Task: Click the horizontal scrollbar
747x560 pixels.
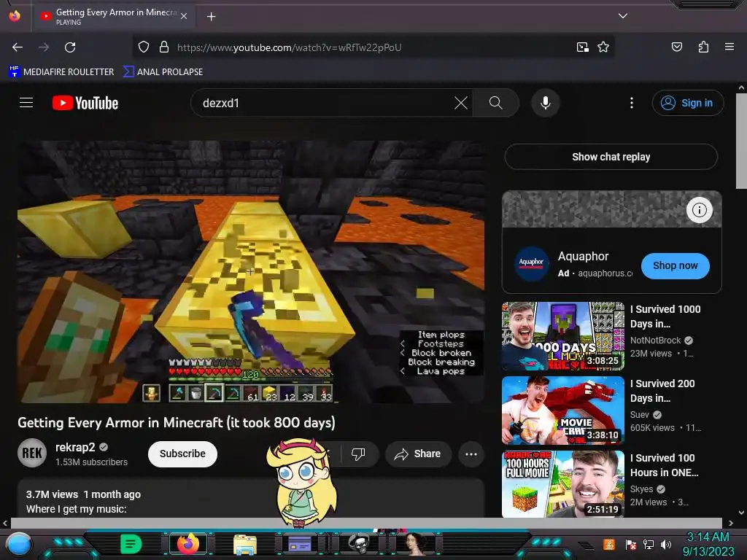Action: (x=366, y=523)
